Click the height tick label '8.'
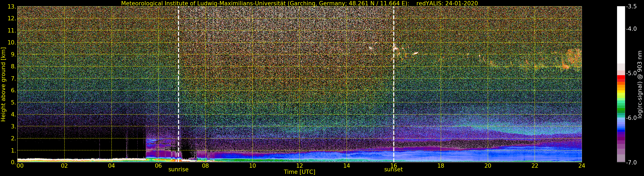This screenshot has height=176, width=644. [13, 66]
